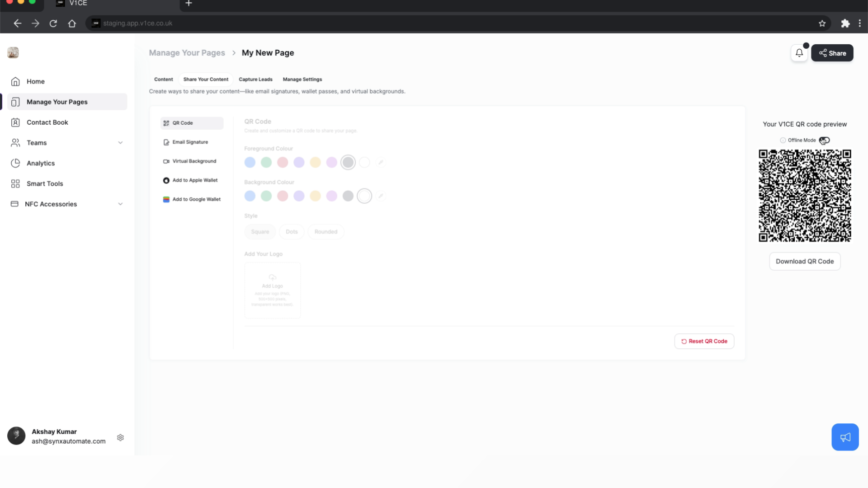Expand the Teams sidebar menu chevron

point(120,143)
